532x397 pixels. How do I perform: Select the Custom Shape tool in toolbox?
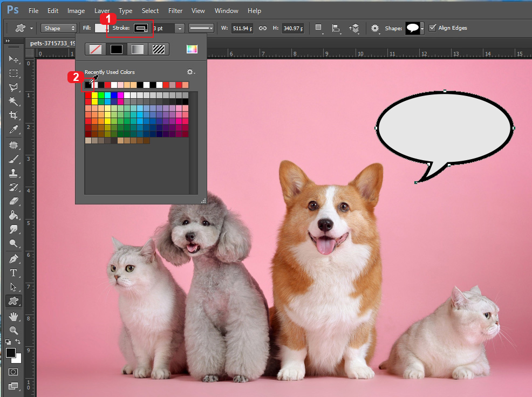point(13,301)
